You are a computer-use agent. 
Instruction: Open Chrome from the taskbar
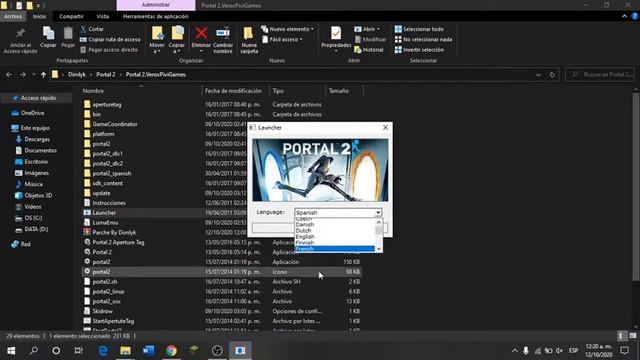coord(171,350)
